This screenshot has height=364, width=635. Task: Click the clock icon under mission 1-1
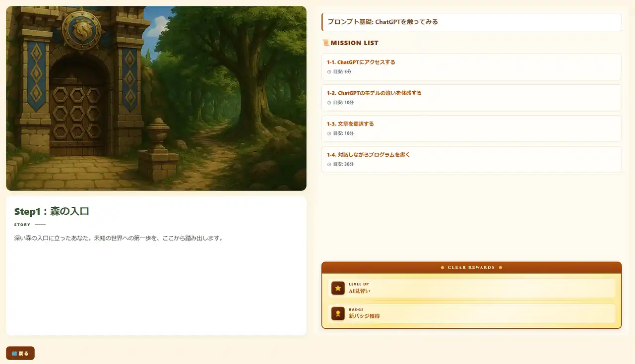coord(329,72)
